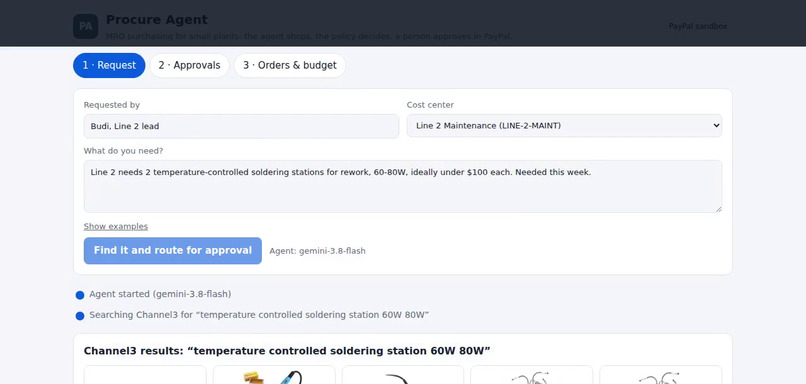Click the MRO purchasing tagline under title

point(309,36)
